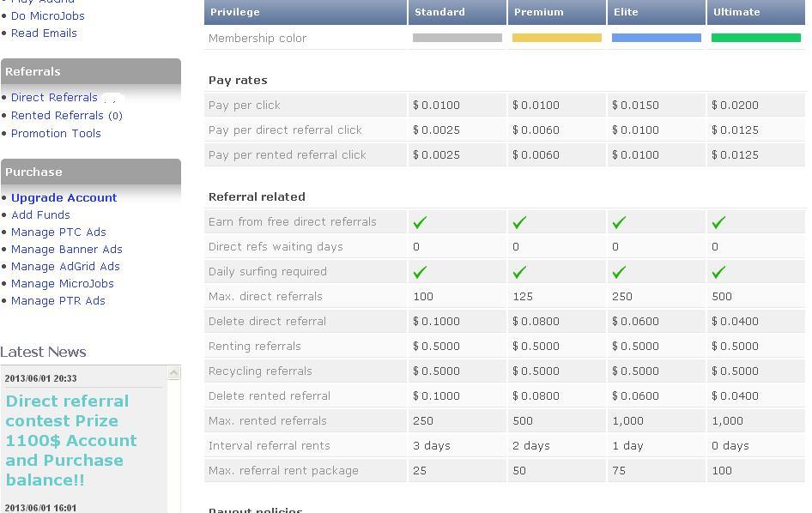Open Manage PTC Ads
This screenshot has height=513, width=812.
[58, 232]
